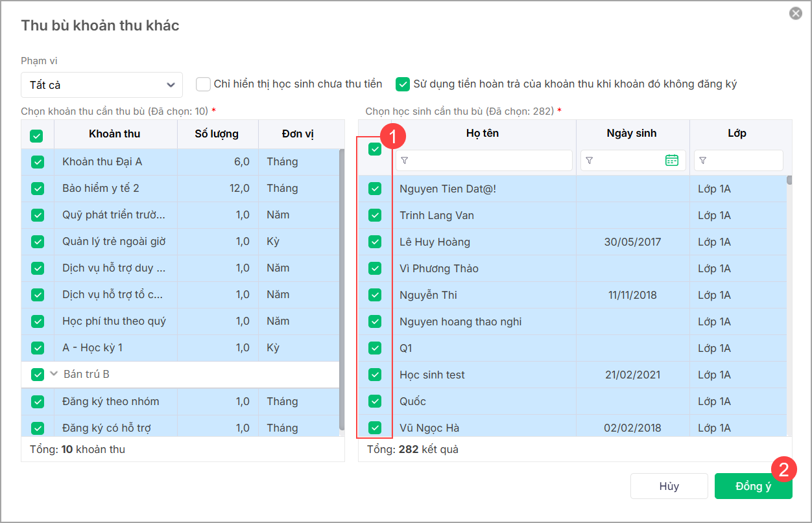Uncheck Học phí thu theo quý row
The height and width of the screenshot is (523, 812).
(x=38, y=321)
